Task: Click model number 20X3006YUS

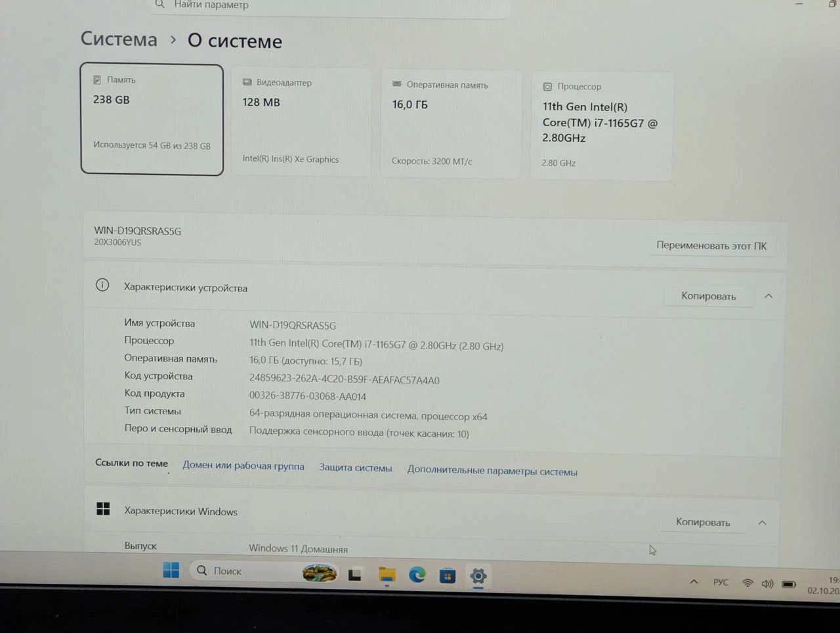Action: pyautogui.click(x=117, y=242)
